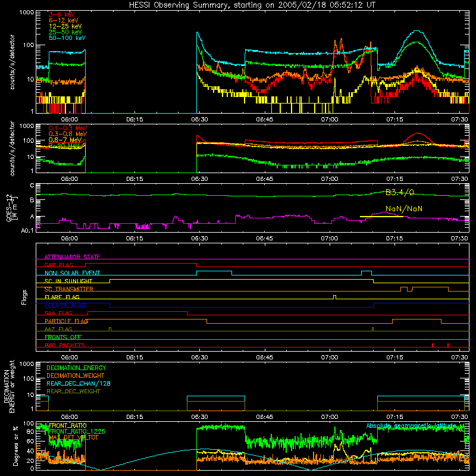Click the MAX_DET_VS_TOT legend label

(x=74, y=437)
